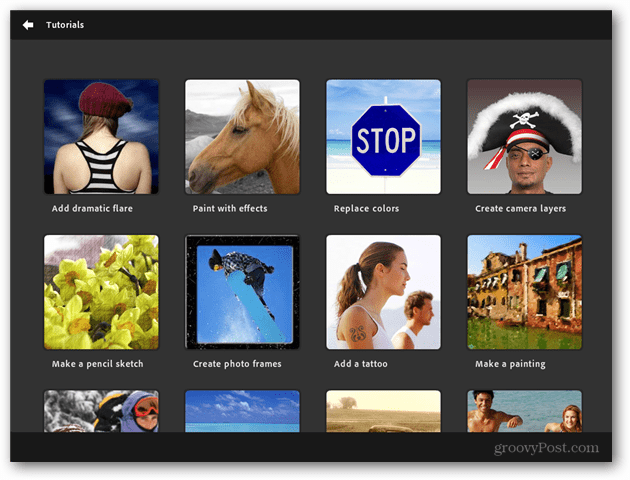Select the 'Replace colors' label

click(x=366, y=208)
